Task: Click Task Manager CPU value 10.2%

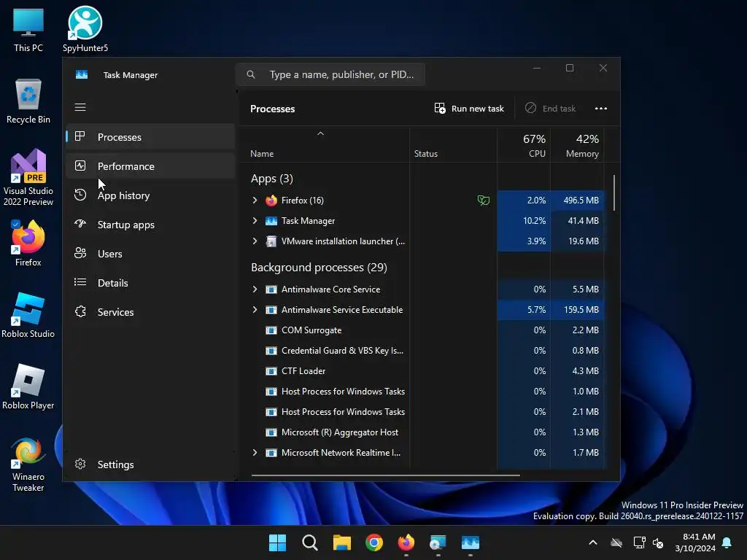Action: pos(534,221)
